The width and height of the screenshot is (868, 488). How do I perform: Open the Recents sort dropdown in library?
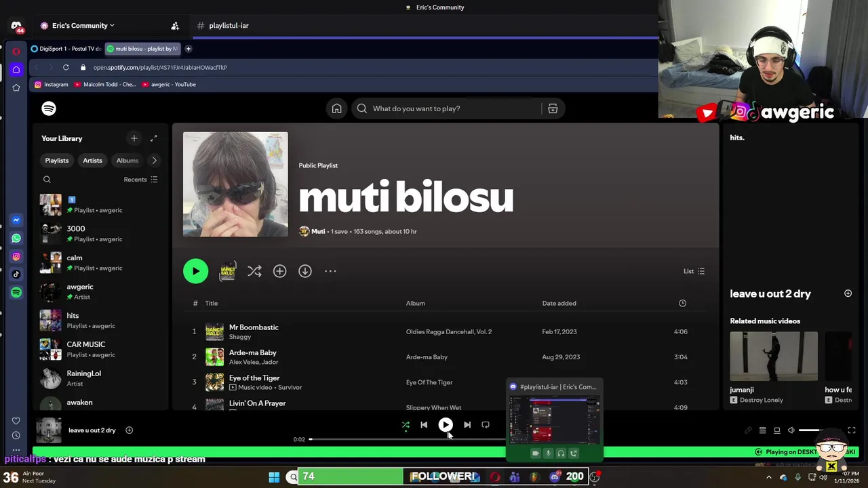pyautogui.click(x=140, y=180)
